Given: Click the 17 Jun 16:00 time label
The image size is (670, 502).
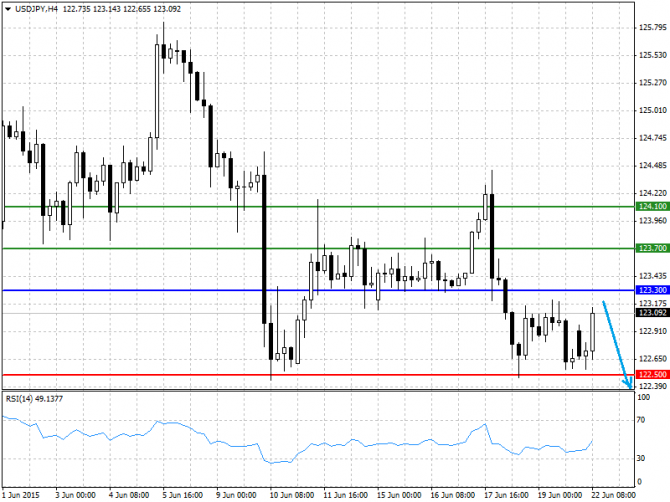Looking at the screenshot, I should (506, 495).
